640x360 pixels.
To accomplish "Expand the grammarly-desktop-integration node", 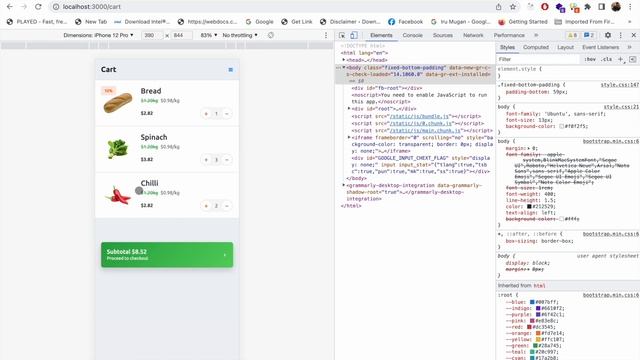I will pos(344,185).
